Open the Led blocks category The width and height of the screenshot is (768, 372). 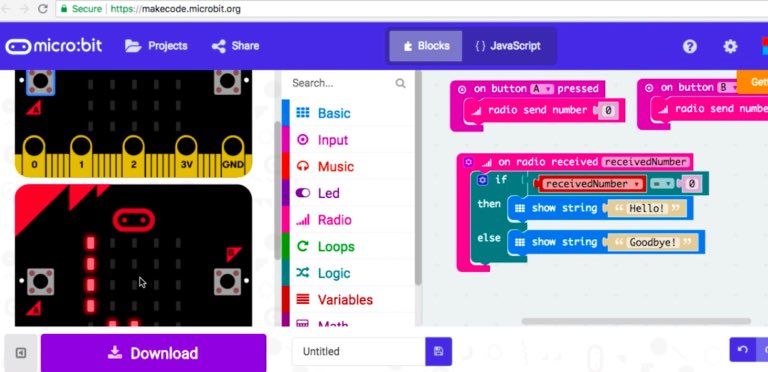pyautogui.click(x=348, y=193)
